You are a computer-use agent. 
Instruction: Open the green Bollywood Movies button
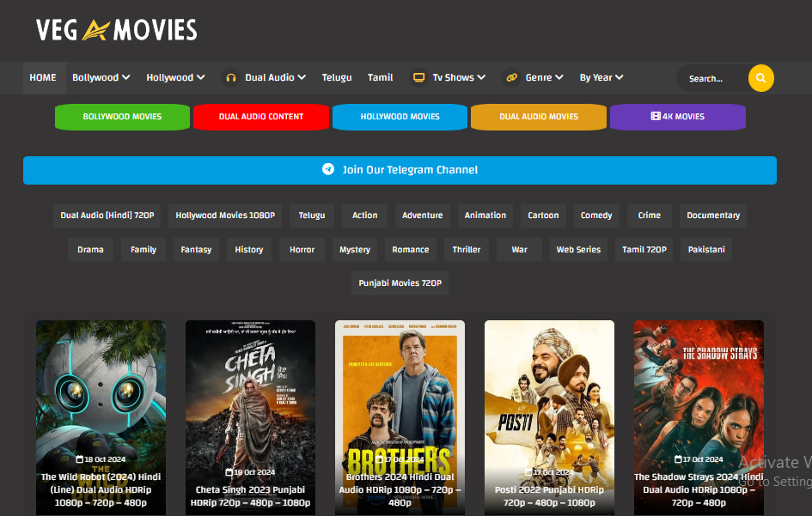(122, 117)
